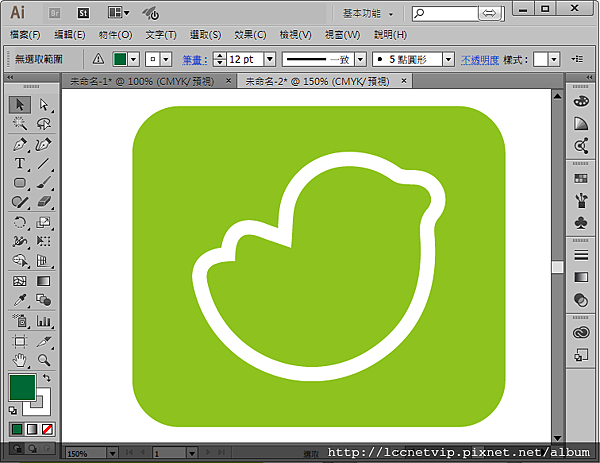The image size is (600, 463).
Task: Activate the Artboard tool
Action: click(20, 341)
